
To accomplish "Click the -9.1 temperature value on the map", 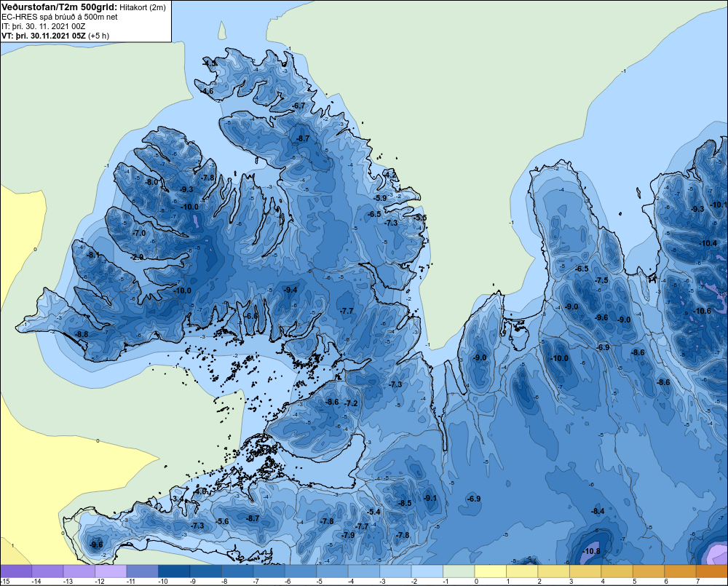I will tap(430, 498).
